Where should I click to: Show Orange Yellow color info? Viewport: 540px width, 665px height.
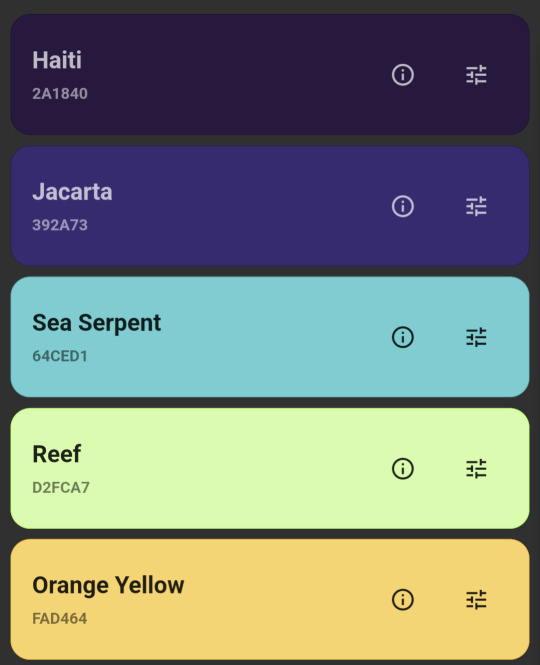(403, 600)
